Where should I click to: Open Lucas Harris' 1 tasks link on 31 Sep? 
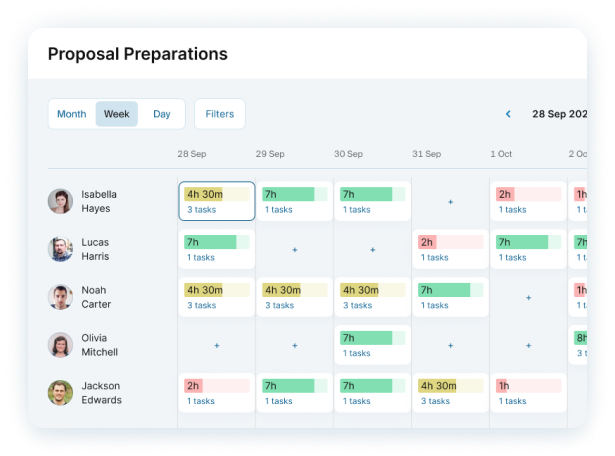click(x=435, y=257)
